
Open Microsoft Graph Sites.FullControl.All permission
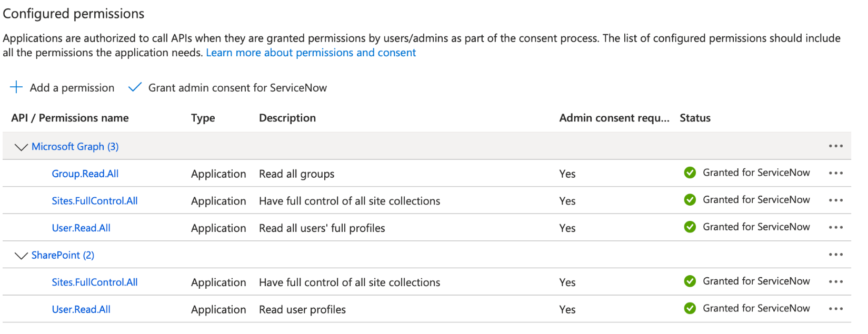pos(95,201)
